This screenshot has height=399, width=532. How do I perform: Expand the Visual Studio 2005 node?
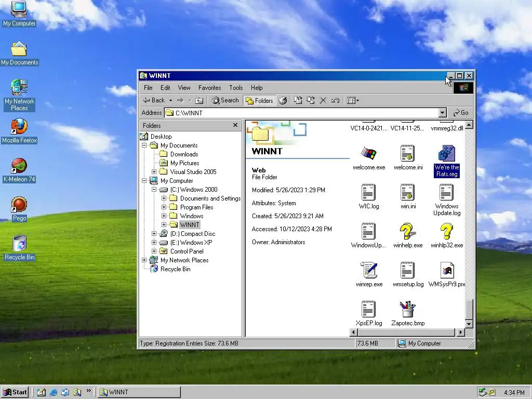[154, 171]
